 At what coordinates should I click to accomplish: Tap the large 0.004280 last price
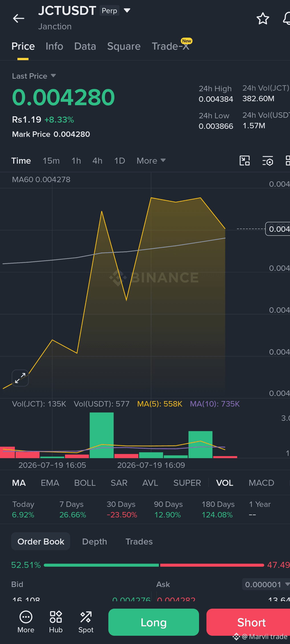coord(63,97)
